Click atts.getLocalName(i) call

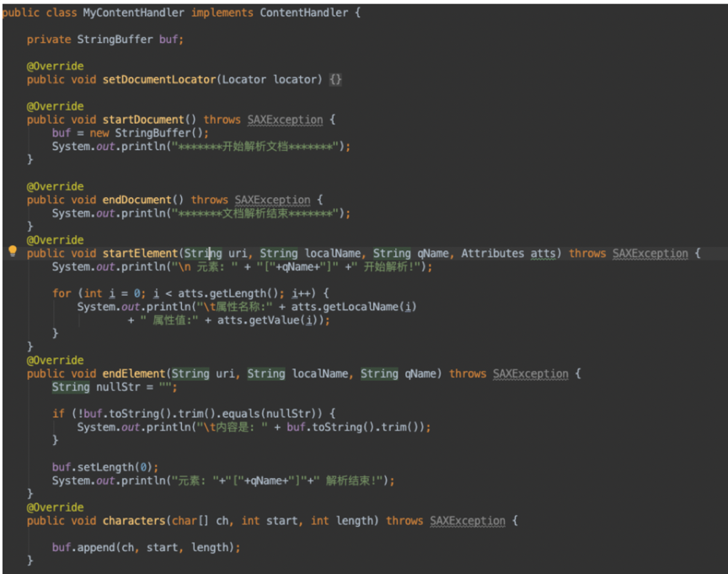(x=354, y=307)
